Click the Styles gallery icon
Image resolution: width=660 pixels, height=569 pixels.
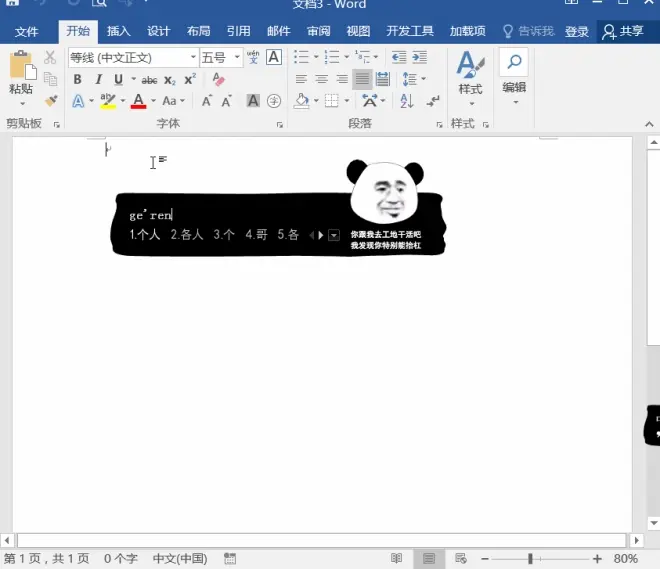[470, 64]
